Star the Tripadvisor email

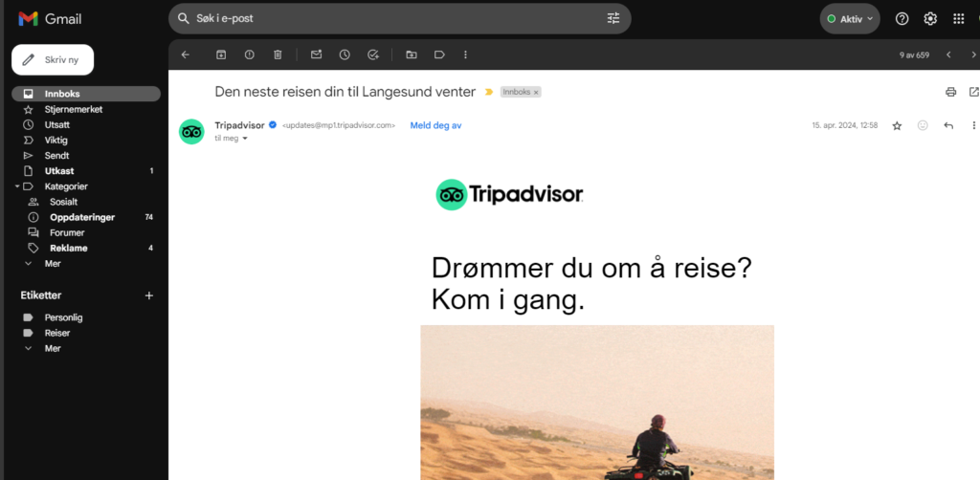[897, 125]
